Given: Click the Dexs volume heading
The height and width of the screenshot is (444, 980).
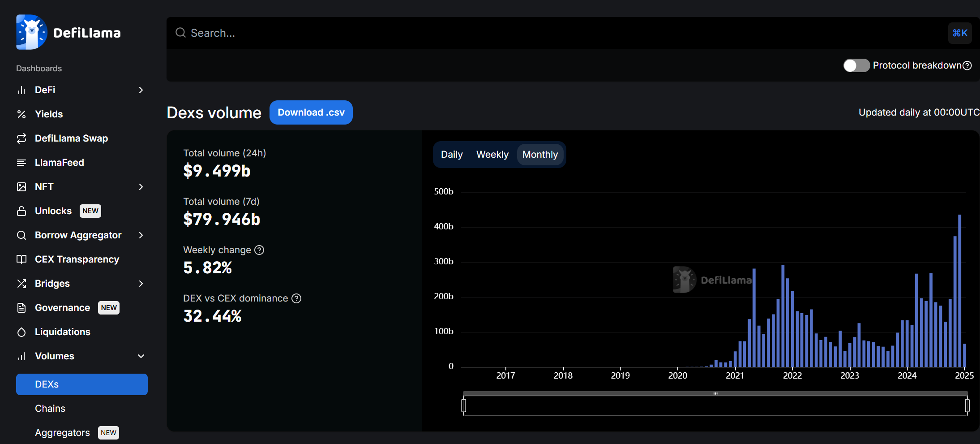Looking at the screenshot, I should point(214,113).
